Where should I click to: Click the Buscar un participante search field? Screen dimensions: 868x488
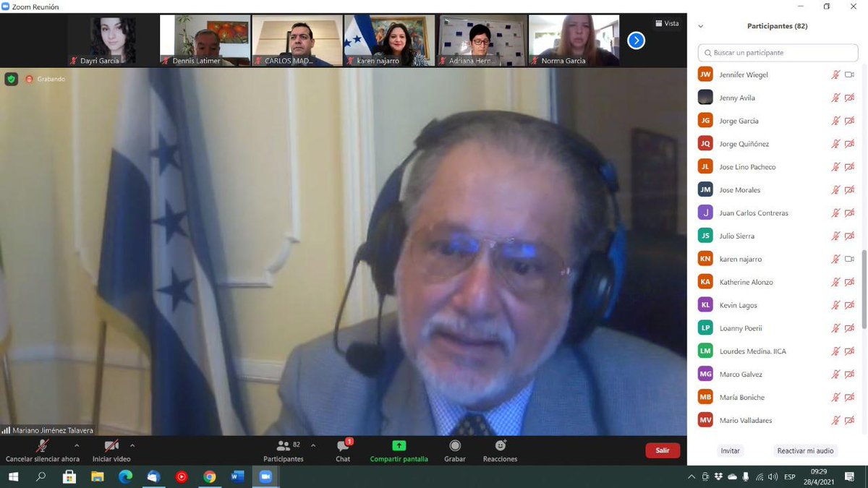click(778, 53)
